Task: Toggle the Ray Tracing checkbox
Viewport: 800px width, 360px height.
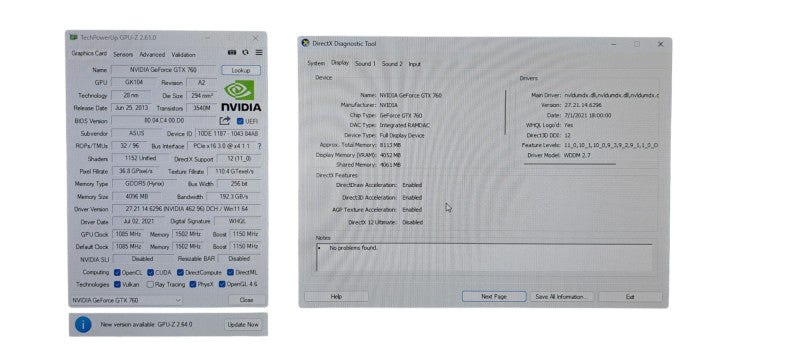Action: tap(150, 285)
